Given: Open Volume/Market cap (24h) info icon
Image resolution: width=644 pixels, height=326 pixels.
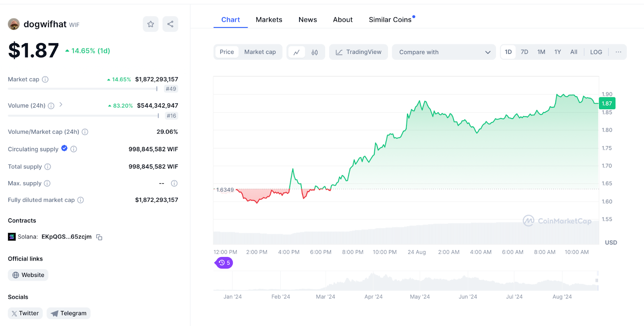Looking at the screenshot, I should pos(85,132).
